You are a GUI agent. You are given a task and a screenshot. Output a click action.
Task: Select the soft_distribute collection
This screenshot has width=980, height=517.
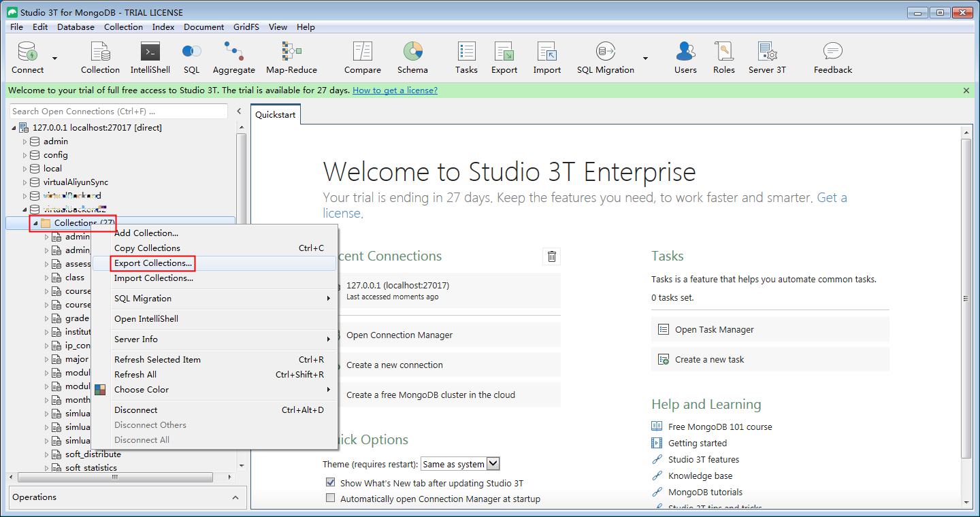pyautogui.click(x=93, y=454)
